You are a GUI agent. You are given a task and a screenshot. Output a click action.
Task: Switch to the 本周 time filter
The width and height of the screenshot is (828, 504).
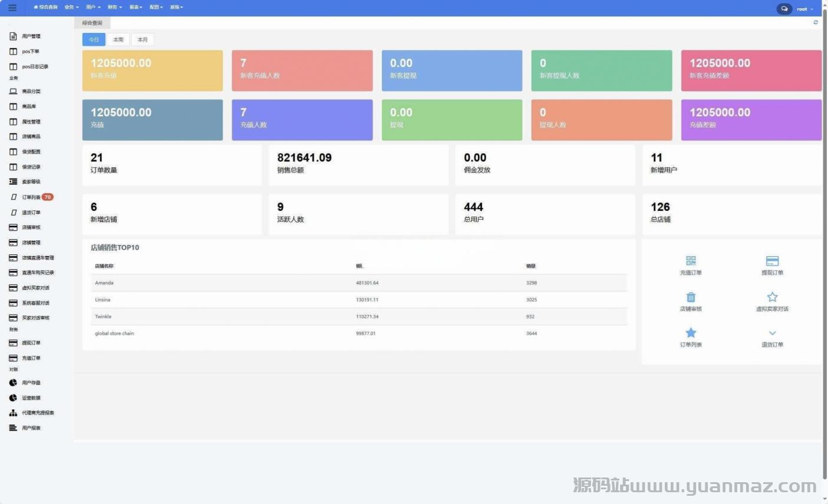pyautogui.click(x=118, y=39)
